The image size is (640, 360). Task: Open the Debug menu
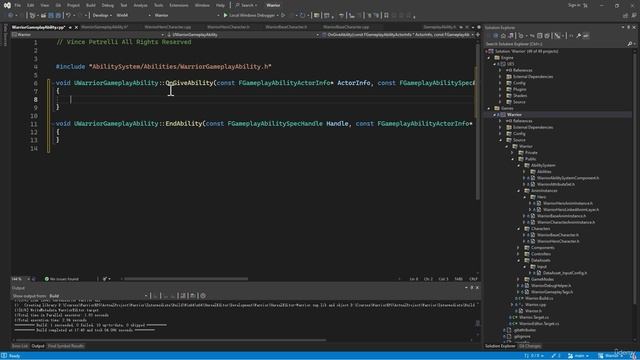tap(108, 5)
